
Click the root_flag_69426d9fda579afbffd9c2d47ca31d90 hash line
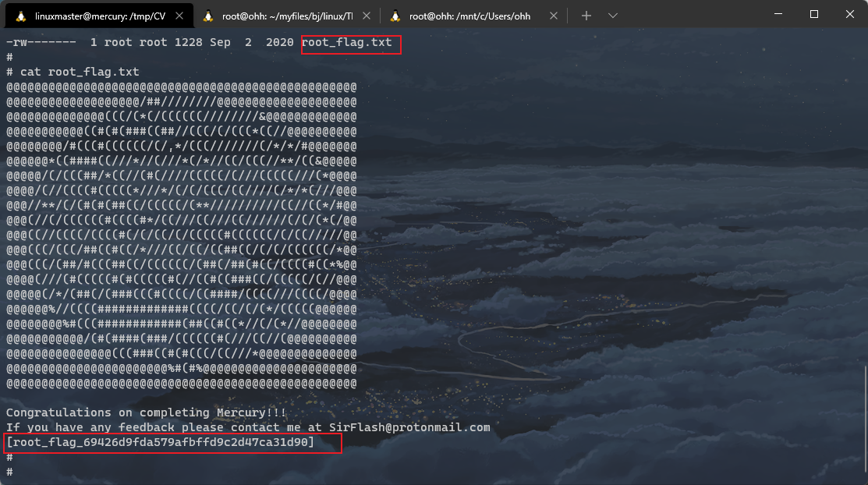coord(160,442)
